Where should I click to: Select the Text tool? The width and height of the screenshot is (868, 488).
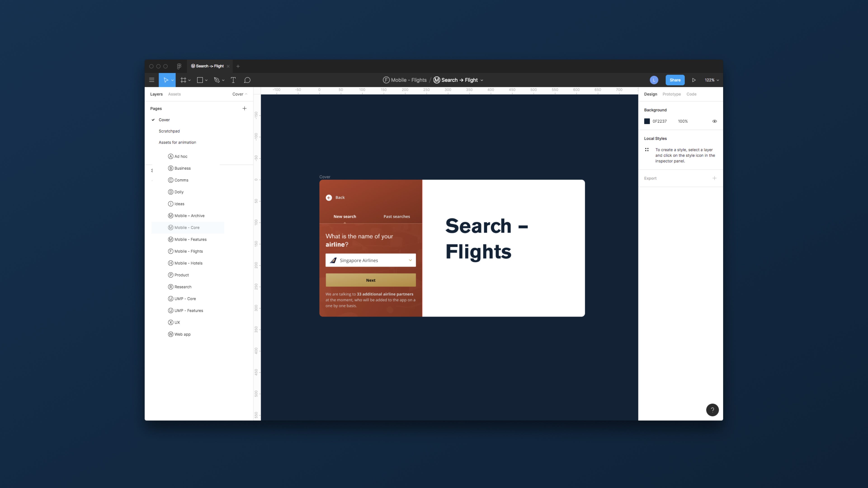pos(233,80)
